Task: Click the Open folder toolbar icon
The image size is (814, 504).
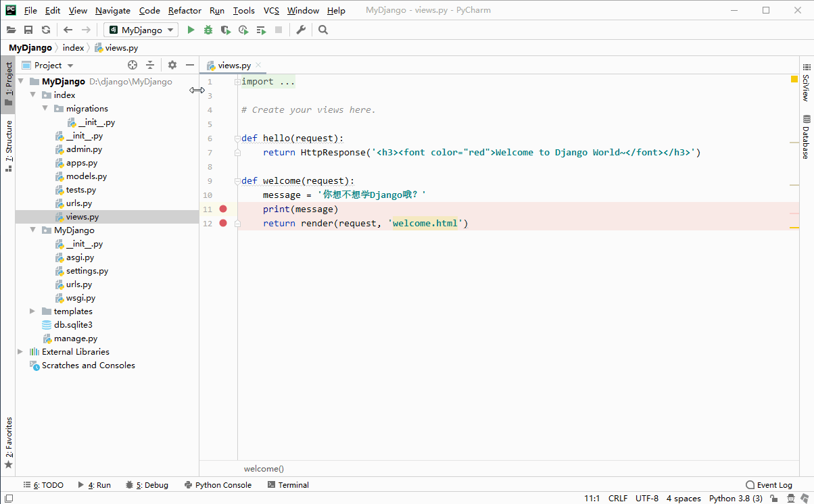Action: point(11,30)
